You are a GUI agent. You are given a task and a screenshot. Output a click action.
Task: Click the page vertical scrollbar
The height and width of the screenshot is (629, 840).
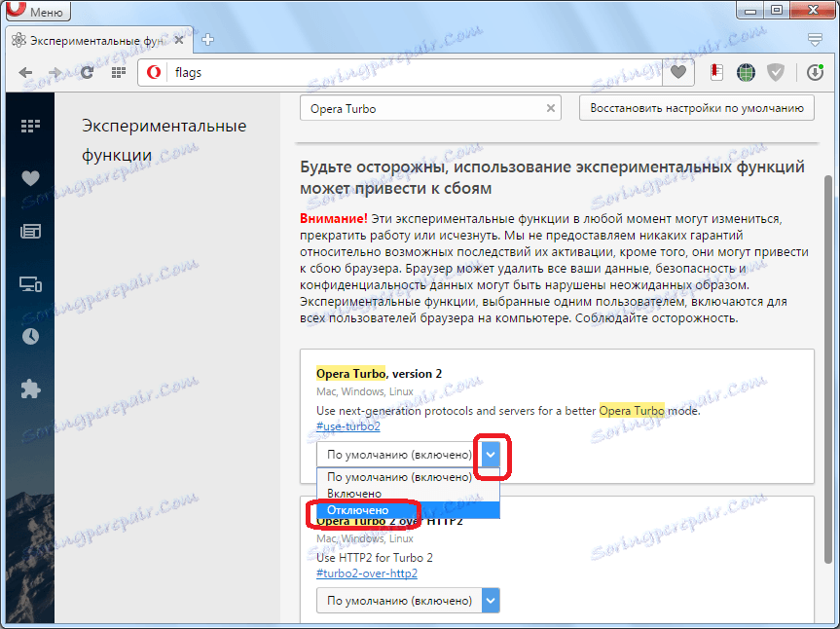click(x=828, y=370)
